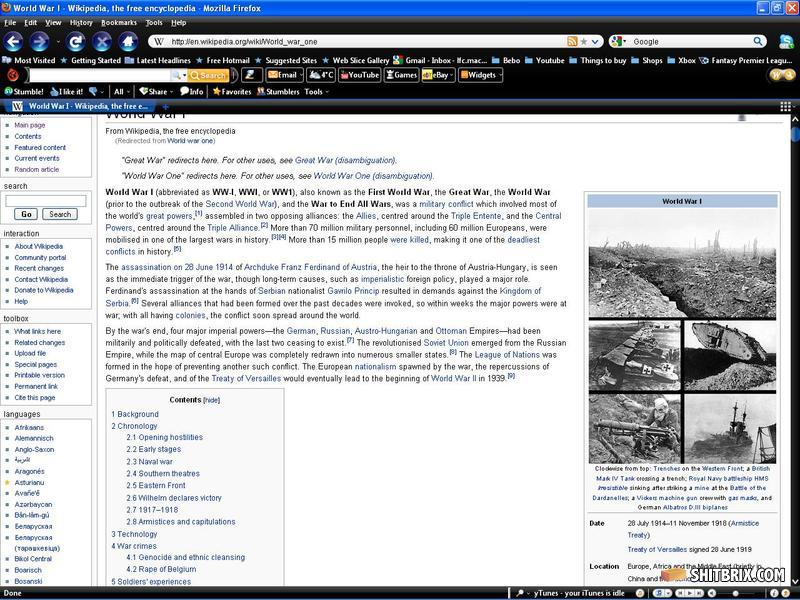Viewport: 800px width, 600px height.
Task: Click the Wikipedia Go button
Action: pos(26,214)
